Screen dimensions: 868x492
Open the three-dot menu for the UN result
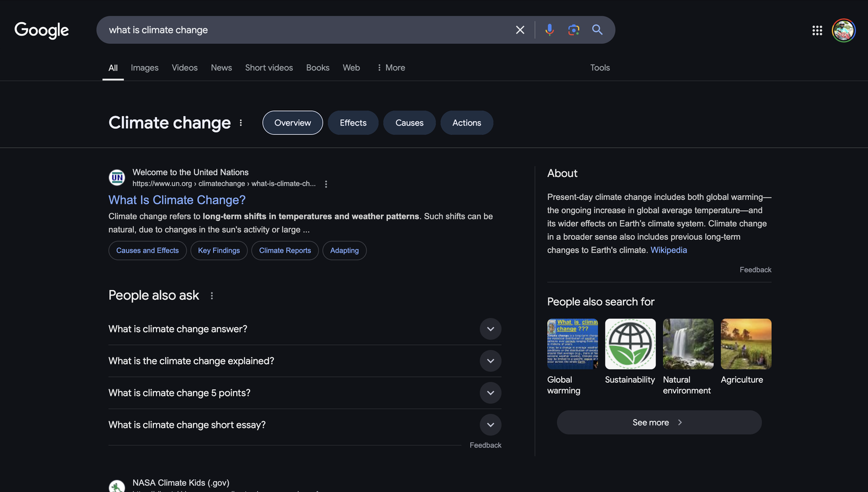point(326,184)
